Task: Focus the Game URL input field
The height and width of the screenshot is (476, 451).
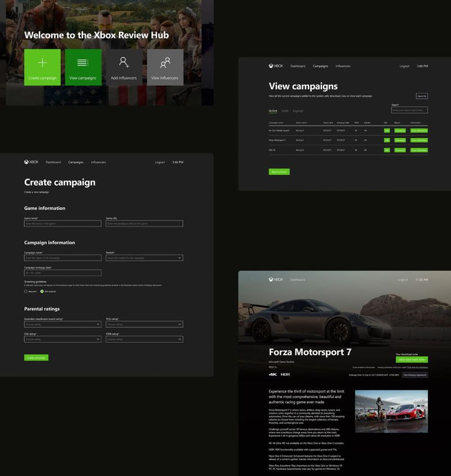Action: click(144, 223)
